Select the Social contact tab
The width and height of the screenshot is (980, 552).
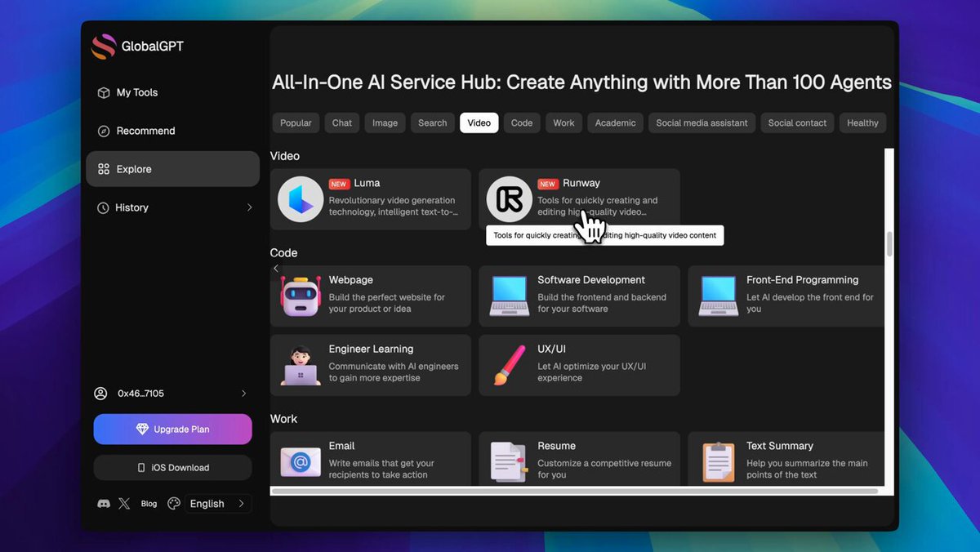(x=797, y=123)
